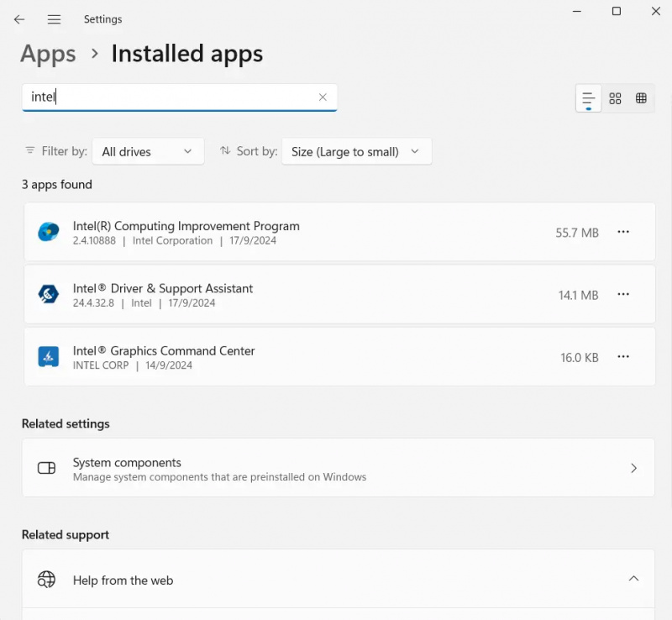Click the filter icon beside Filter by
The width and height of the screenshot is (672, 620).
pos(30,150)
